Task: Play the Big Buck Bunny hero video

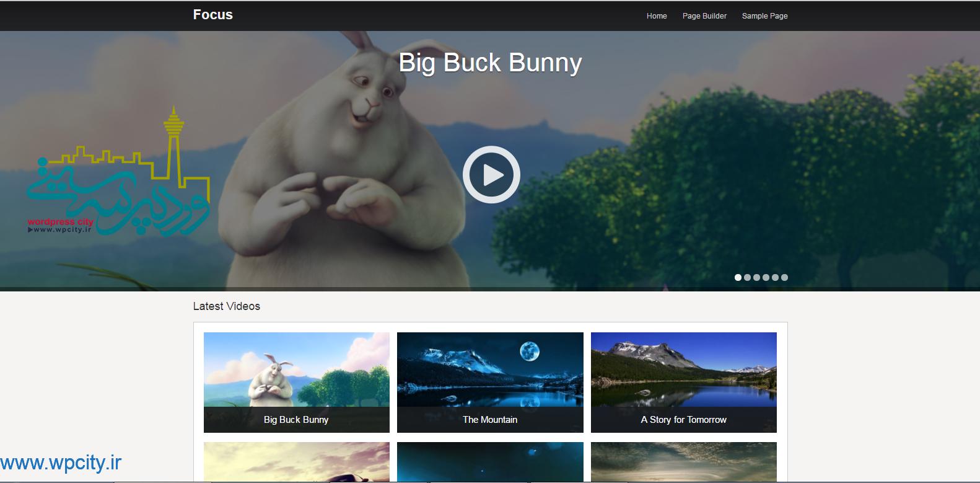Action: (x=491, y=175)
